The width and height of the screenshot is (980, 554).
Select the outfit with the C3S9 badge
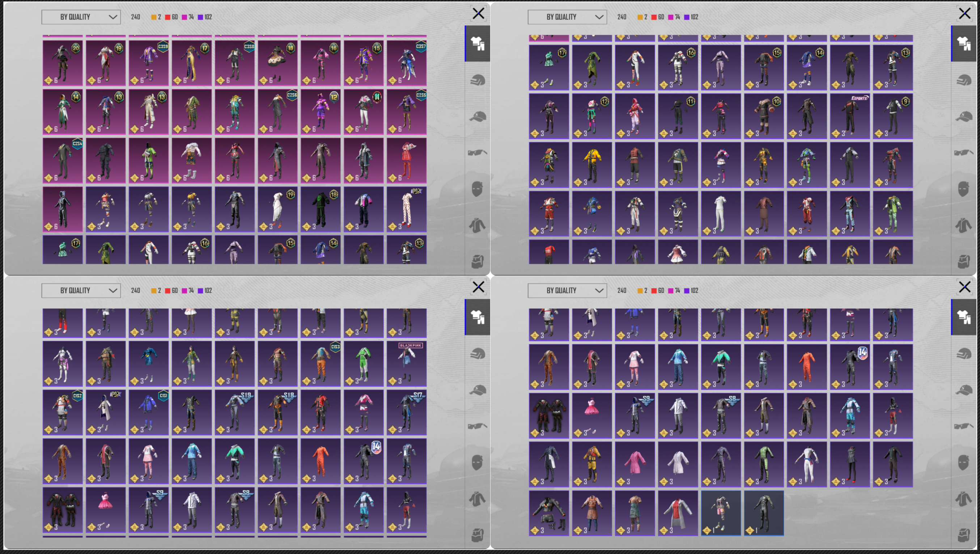148,63
